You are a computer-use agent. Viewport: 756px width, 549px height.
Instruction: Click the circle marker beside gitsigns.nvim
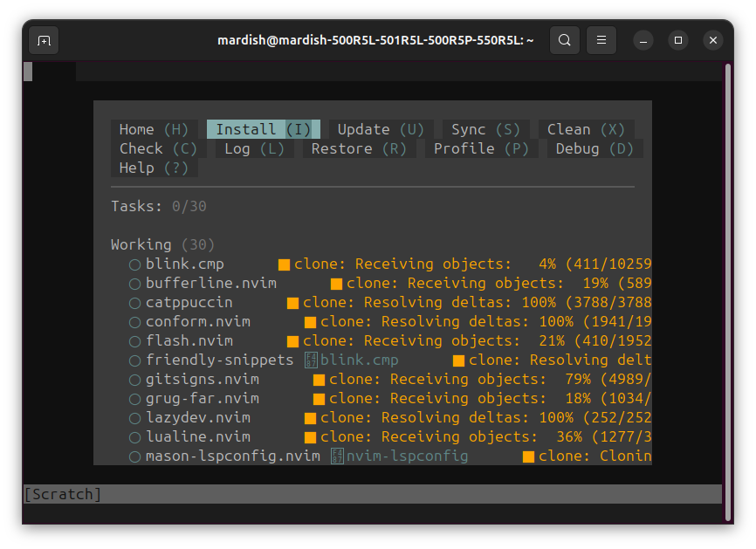(134, 380)
